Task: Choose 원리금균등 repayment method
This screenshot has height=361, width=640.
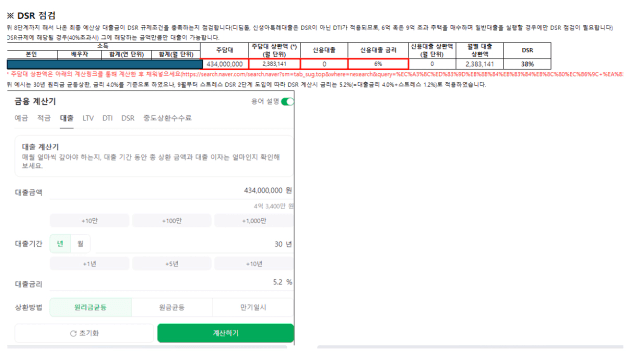Action: (90, 307)
